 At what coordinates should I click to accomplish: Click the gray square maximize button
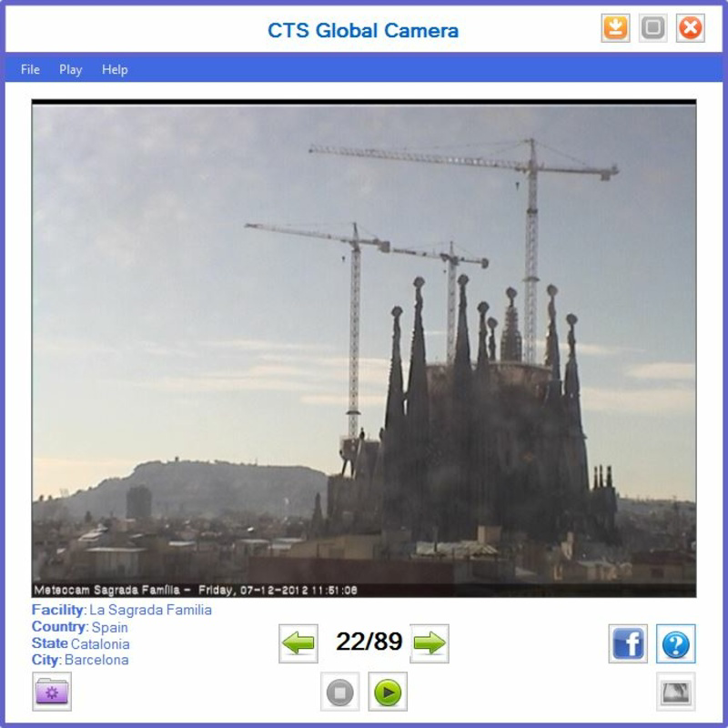[652, 28]
